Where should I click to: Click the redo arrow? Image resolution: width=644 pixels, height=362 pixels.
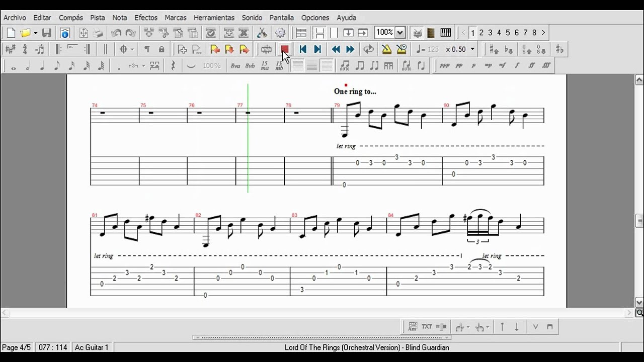pos(131,33)
